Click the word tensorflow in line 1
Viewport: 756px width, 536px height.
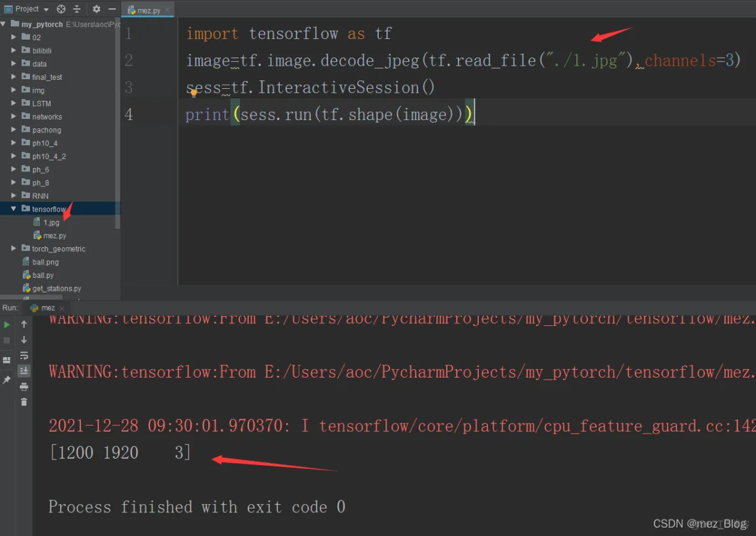click(x=293, y=34)
